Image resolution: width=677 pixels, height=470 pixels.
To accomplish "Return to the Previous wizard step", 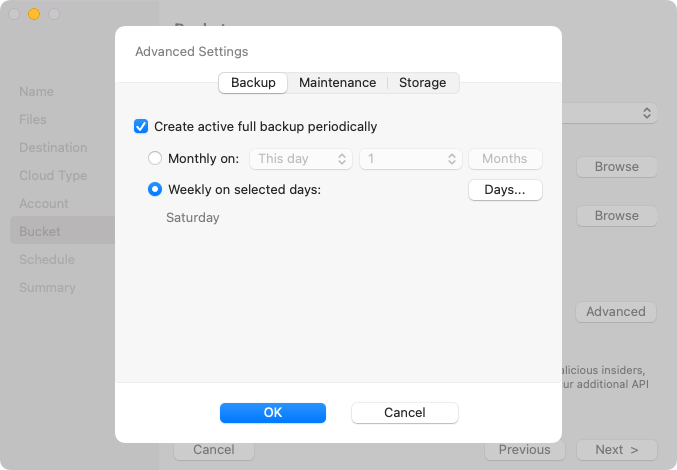I will pos(525,450).
